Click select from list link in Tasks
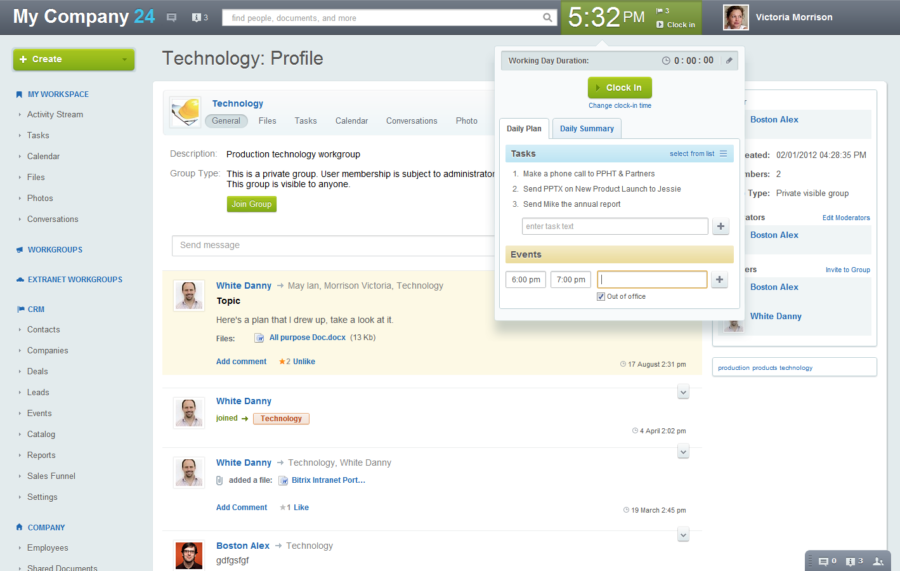This screenshot has width=900, height=571. pos(692,154)
